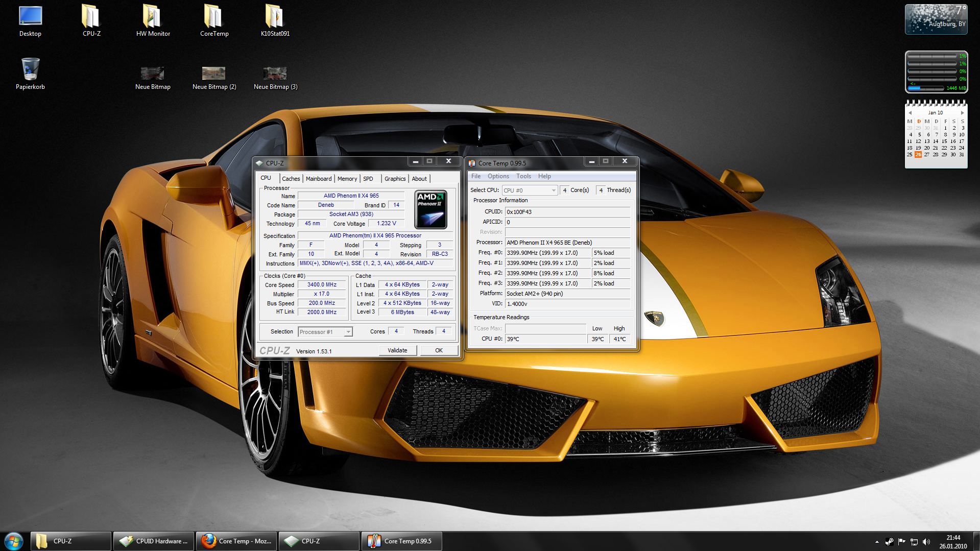
Task: Go to next month in calendar gadget
Action: tap(962, 113)
